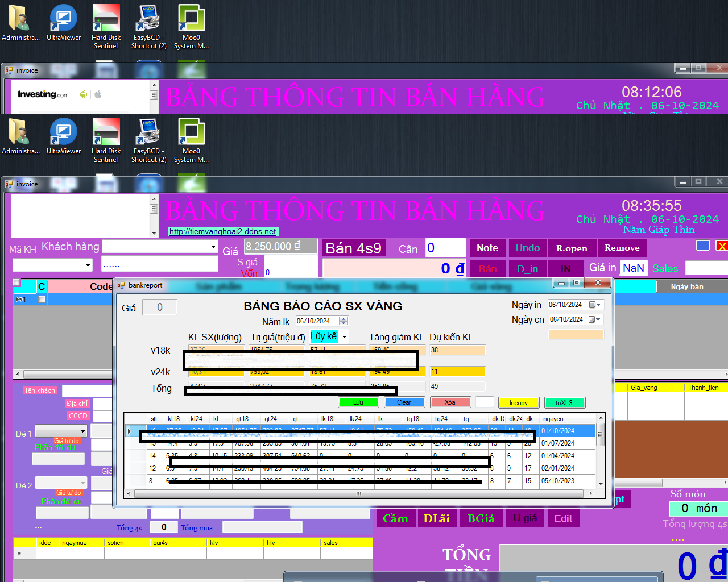Click the small blue minus button

coord(703,246)
